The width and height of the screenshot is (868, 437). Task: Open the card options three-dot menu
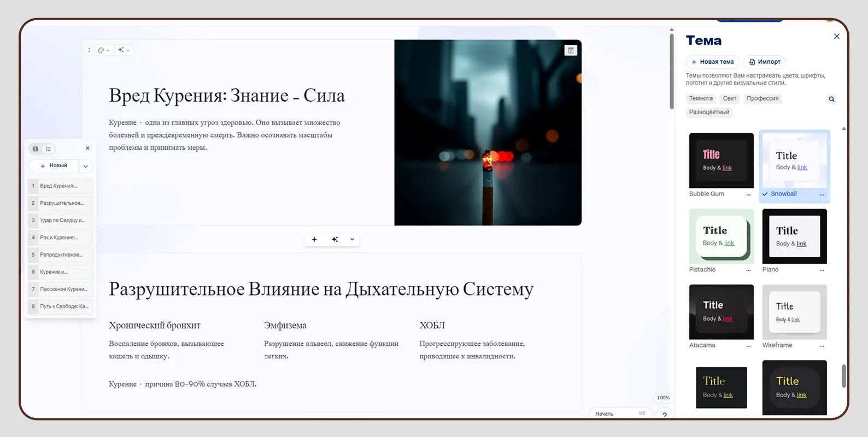click(89, 50)
